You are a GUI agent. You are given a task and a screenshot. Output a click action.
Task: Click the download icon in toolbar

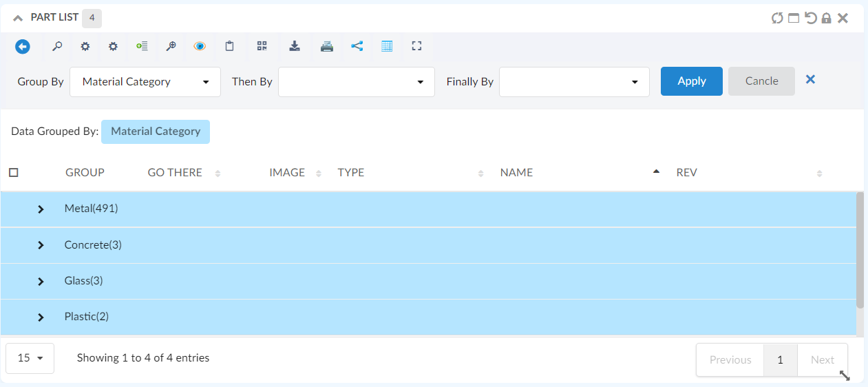click(295, 46)
